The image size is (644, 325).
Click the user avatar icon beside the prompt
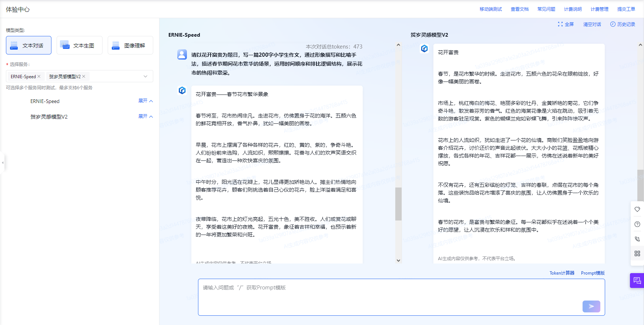pyautogui.click(x=182, y=54)
